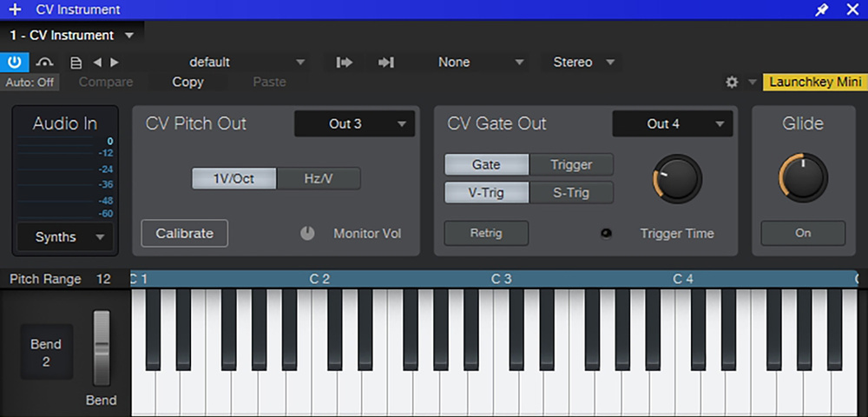Open the preset file icon menu
868x417 pixels.
pos(76,63)
